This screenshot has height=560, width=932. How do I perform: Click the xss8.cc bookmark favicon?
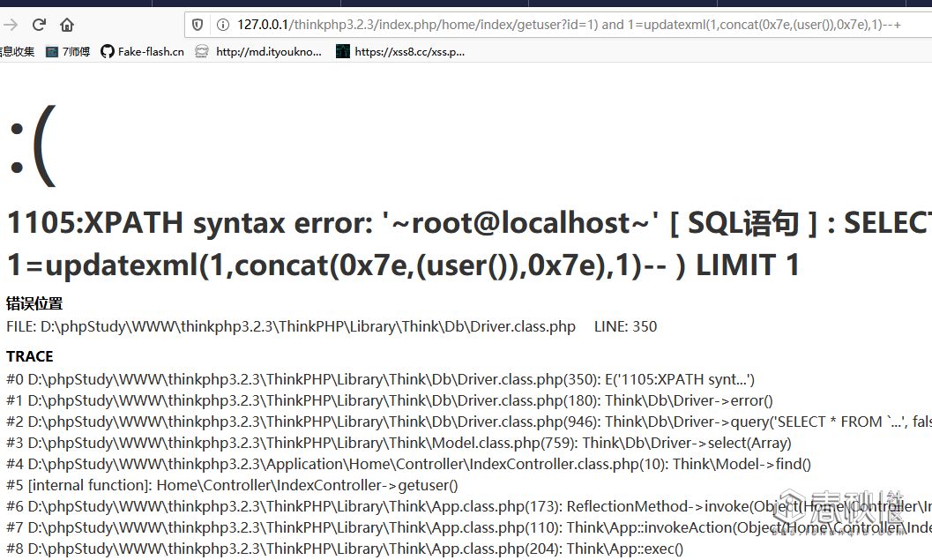point(343,52)
